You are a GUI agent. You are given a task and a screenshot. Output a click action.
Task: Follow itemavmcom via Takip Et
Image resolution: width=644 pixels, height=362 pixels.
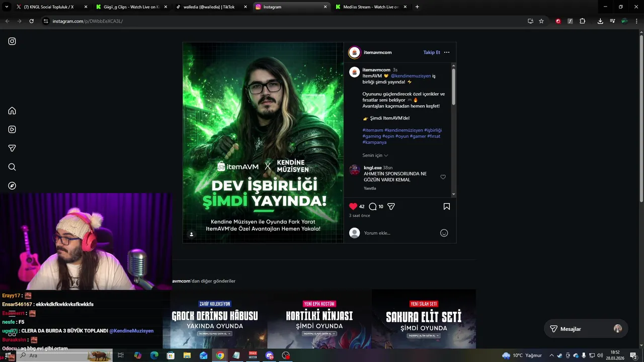coord(432,52)
